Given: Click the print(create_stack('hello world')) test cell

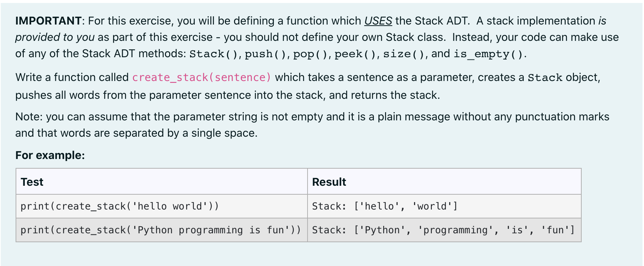Looking at the screenshot, I should pos(162,206).
